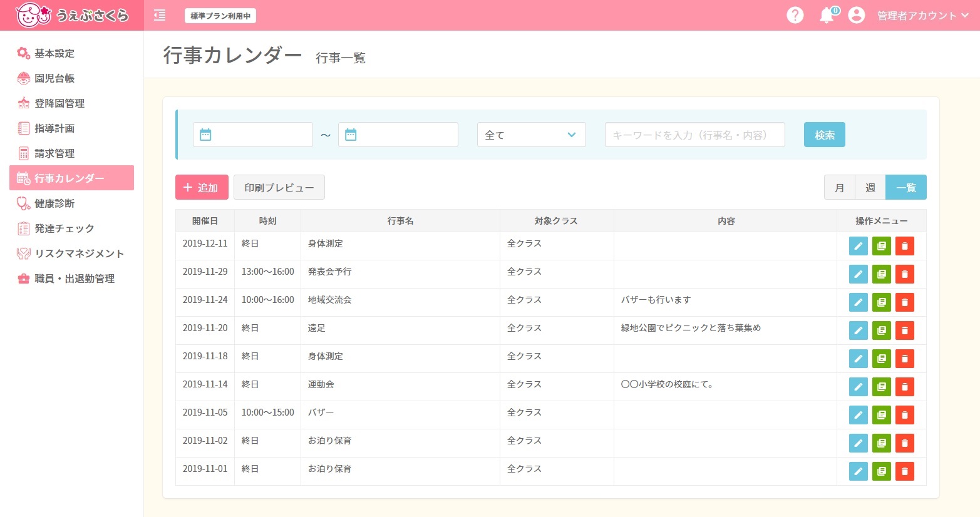Delete the 地域交流会 event
The width and height of the screenshot is (980, 517).
click(905, 302)
